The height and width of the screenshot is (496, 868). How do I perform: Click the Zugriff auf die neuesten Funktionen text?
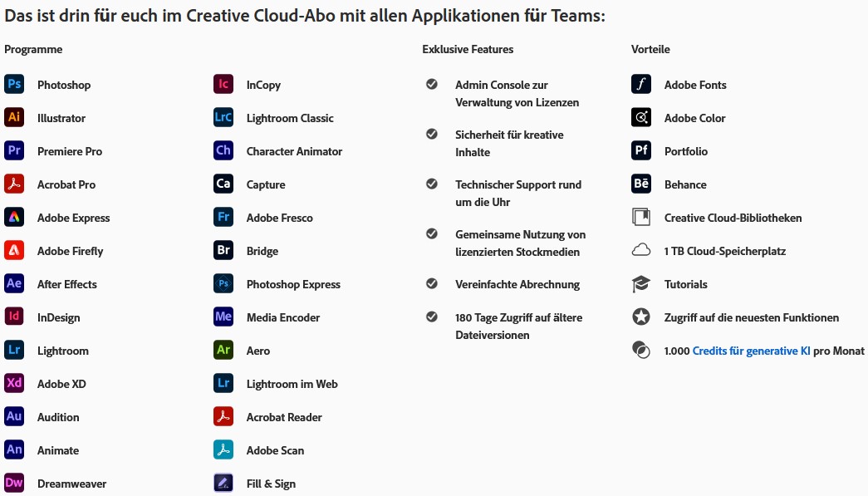click(752, 317)
